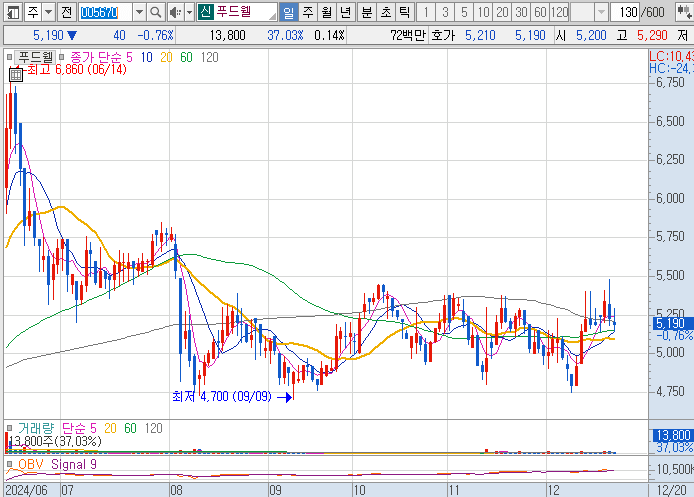This screenshot has height=497, width=694.
Task: Click the -0.76% change rate value
Action: pos(155,35)
